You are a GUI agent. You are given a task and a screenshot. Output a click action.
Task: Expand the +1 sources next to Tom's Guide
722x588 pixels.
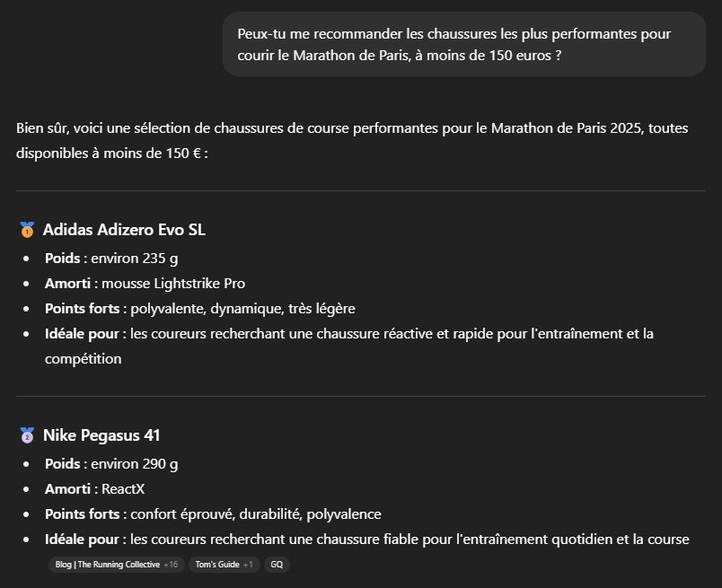pyautogui.click(x=249, y=565)
